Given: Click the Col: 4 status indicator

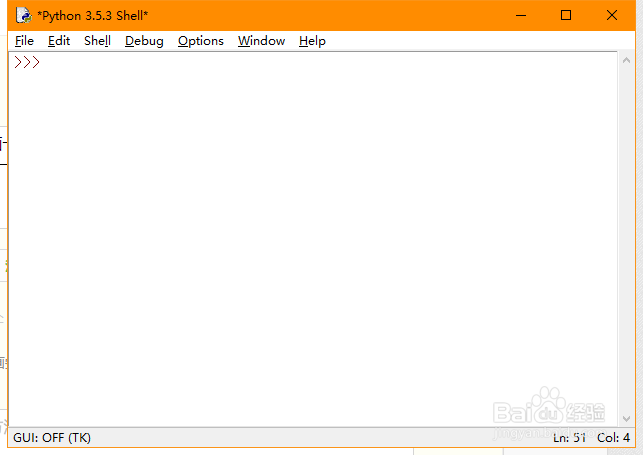Looking at the screenshot, I should click(x=613, y=438).
